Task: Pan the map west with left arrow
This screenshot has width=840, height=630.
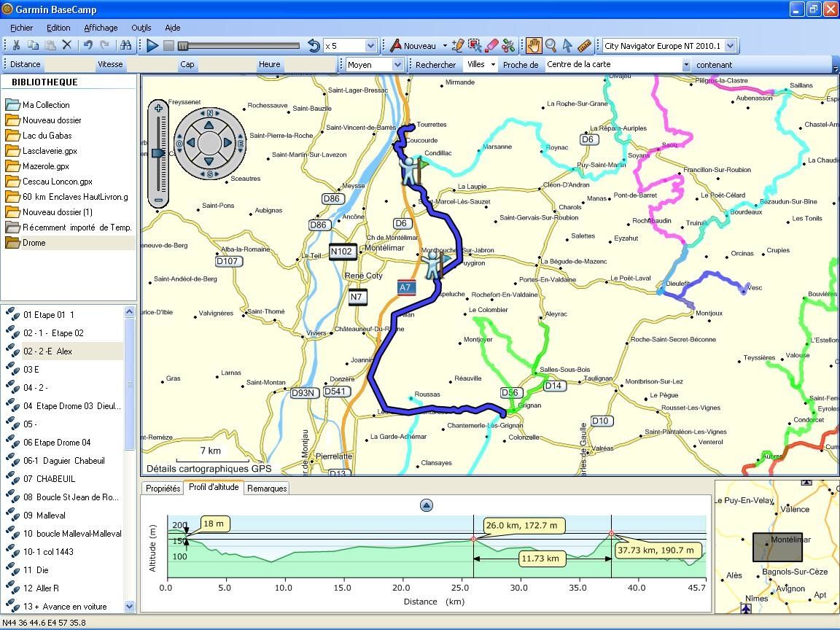Action: pos(191,143)
